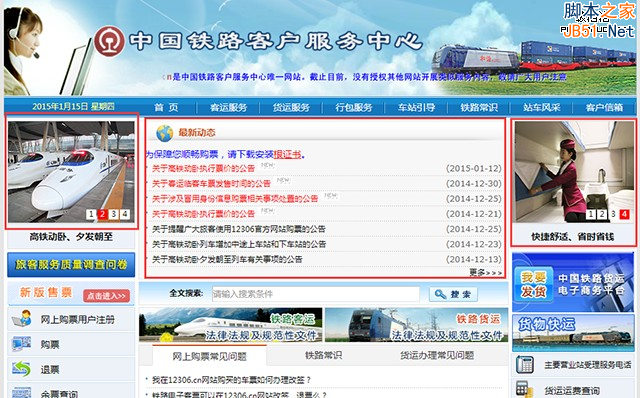
Task: Select slide 1 on the right attendant slideshow
Action: point(590,214)
